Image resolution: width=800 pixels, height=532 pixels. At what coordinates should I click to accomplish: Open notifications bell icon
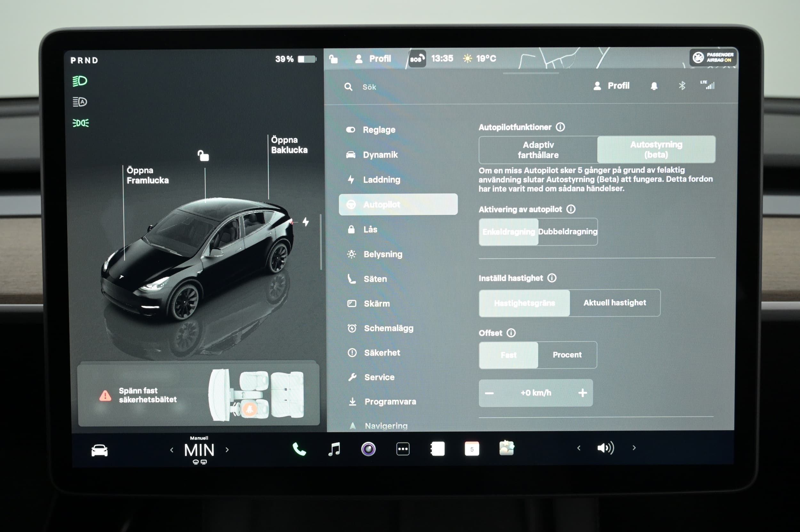click(x=654, y=86)
